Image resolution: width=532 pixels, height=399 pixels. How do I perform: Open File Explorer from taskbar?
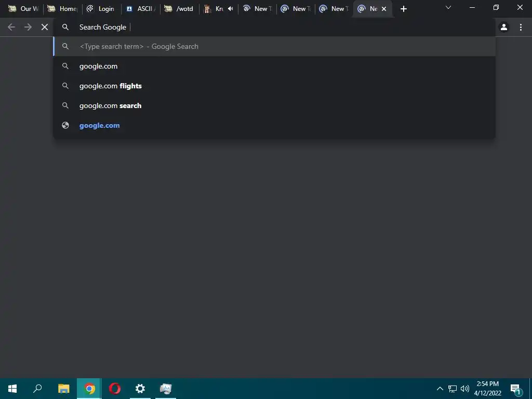click(x=63, y=389)
